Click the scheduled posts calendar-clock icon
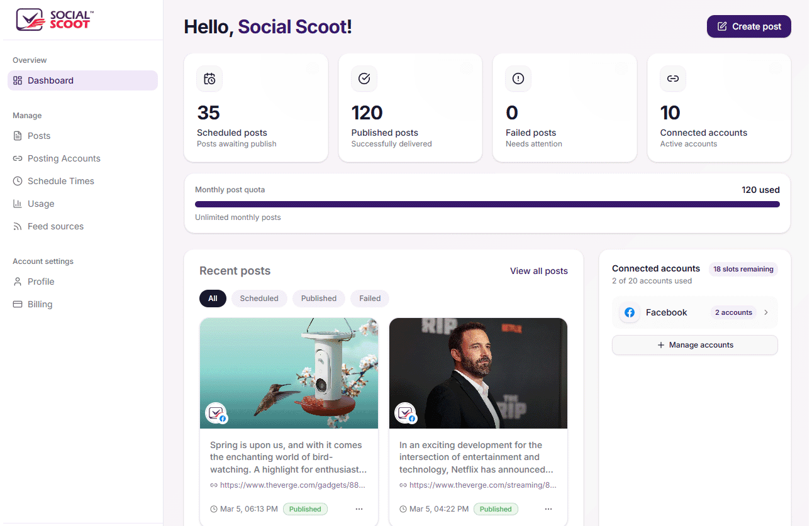This screenshot has width=812, height=526. point(209,79)
